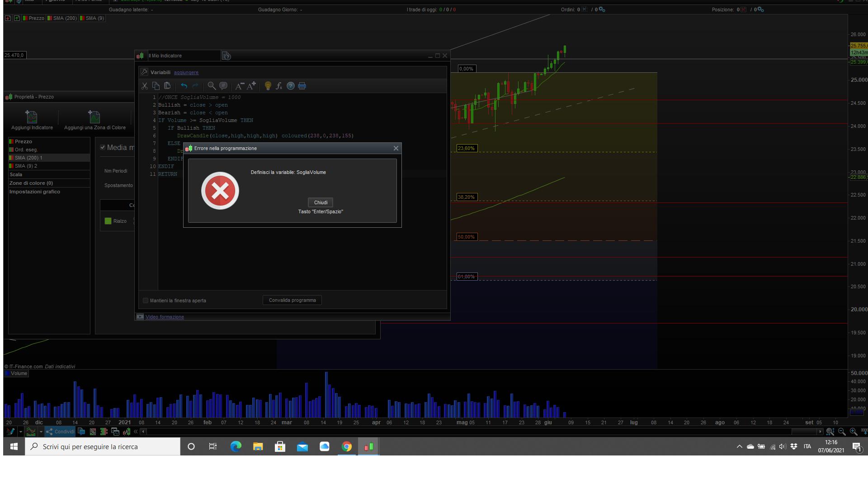Select 'Impostazioni grafico' entry
This screenshot has height=488, width=868.
tap(35, 192)
